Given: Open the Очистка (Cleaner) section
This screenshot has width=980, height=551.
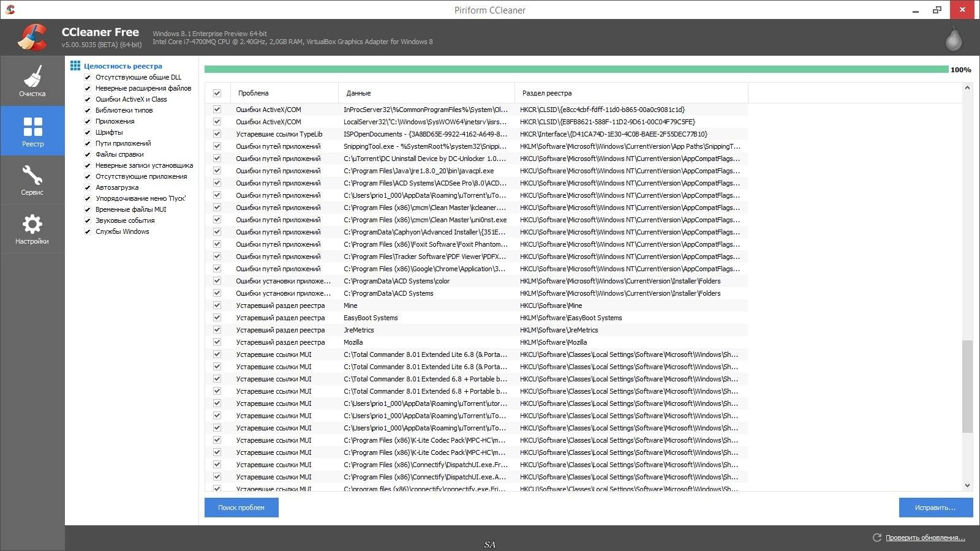Looking at the screenshot, I should click(x=32, y=81).
